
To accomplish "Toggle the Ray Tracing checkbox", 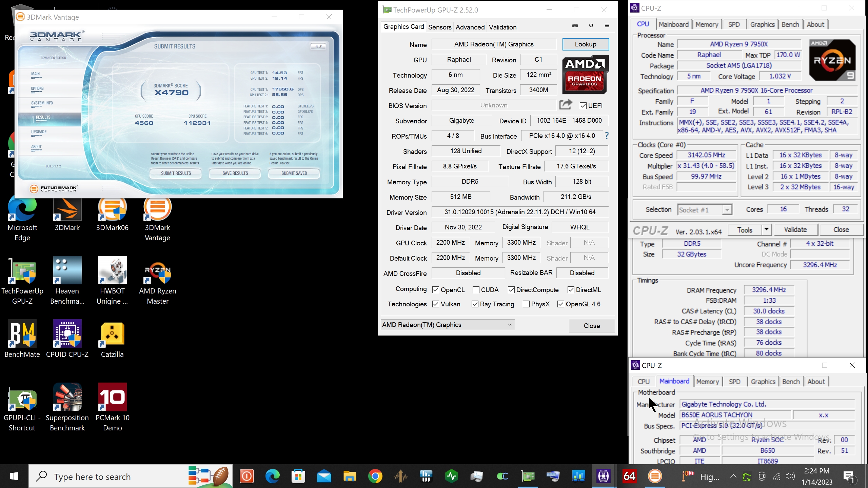I will pyautogui.click(x=475, y=304).
